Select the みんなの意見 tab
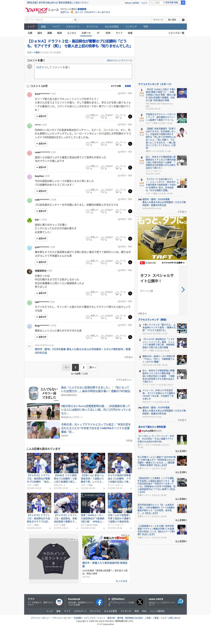Viewport: 211px width, 644px height. point(112,26)
